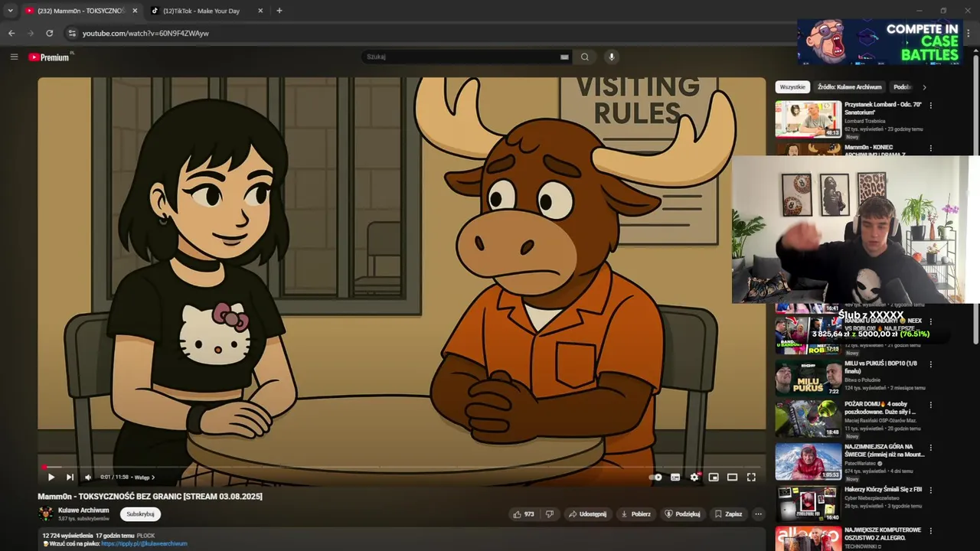Viewport: 980px width, 551px height.
Task: Skip to the next video
Action: tap(70, 477)
